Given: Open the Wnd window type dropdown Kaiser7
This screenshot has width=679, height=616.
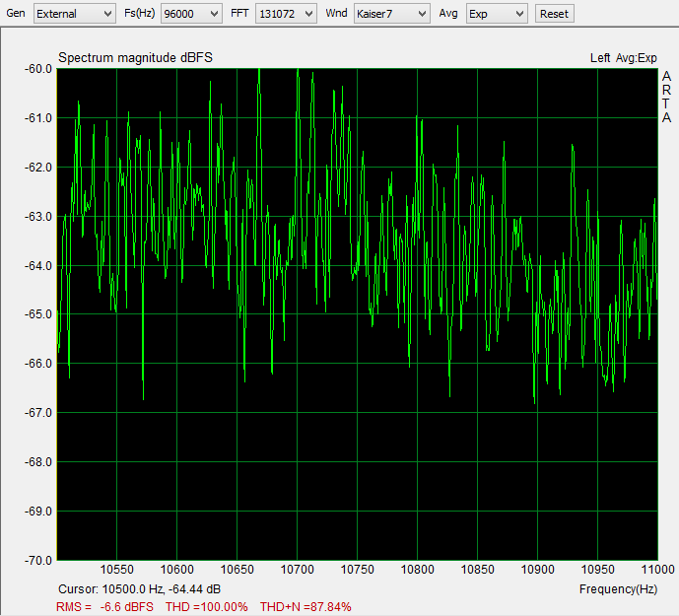Looking at the screenshot, I should coord(391,14).
